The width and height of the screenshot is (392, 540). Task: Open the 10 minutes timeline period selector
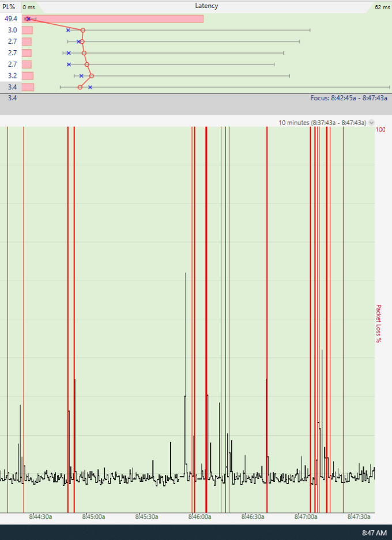(x=323, y=123)
